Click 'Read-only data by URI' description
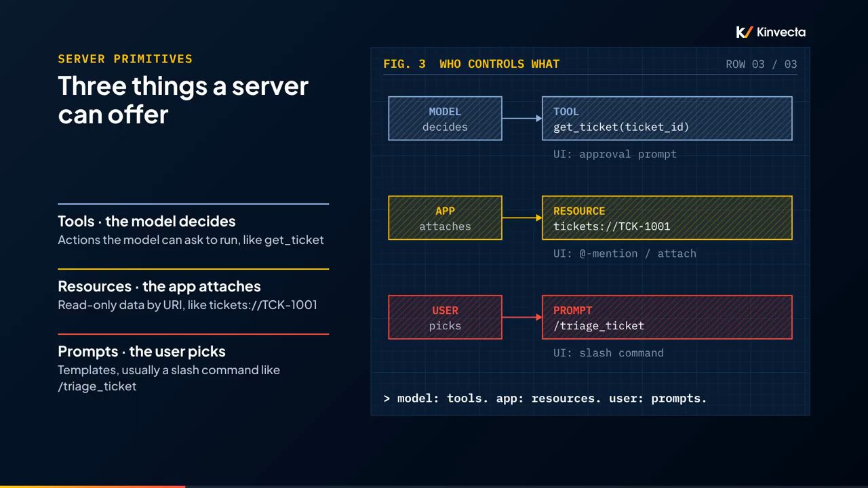This screenshot has width=868, height=488. coord(187,305)
